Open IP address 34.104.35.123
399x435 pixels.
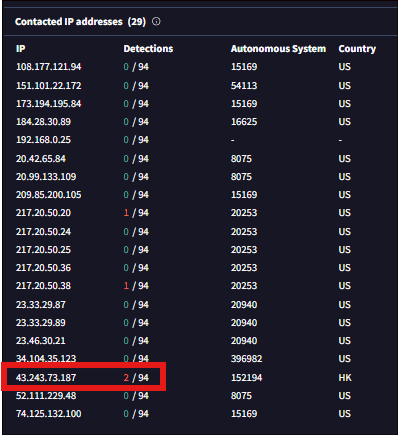46,359
